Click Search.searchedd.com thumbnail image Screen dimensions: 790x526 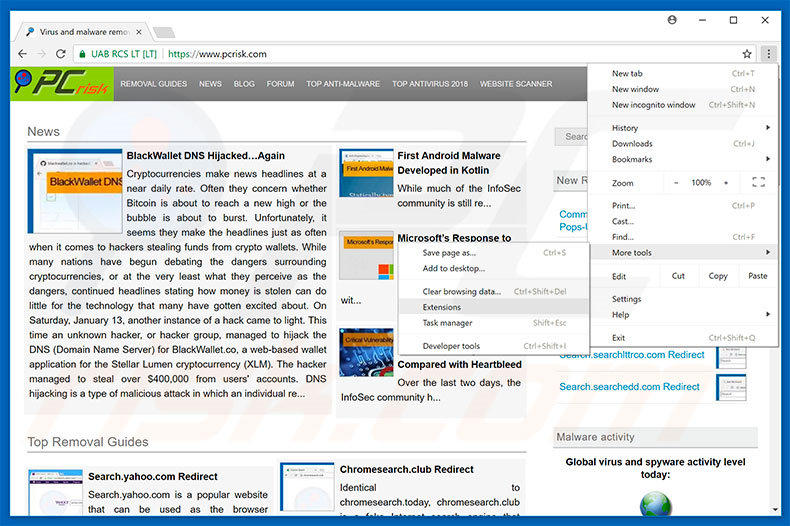click(731, 387)
